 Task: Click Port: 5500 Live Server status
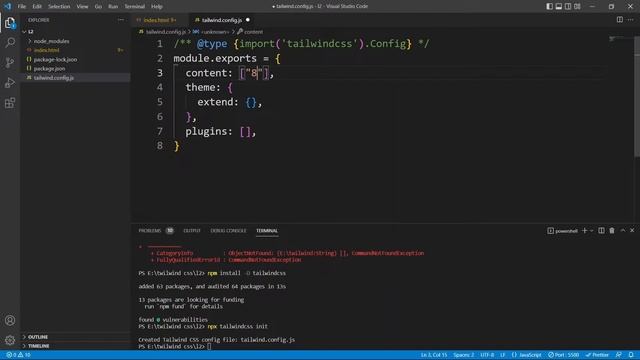tap(563, 355)
